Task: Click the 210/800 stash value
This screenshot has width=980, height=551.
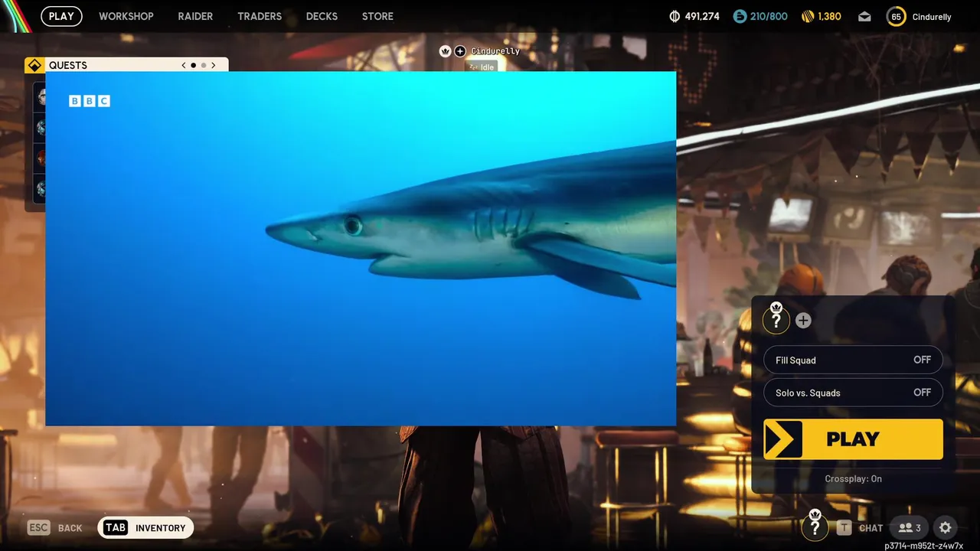Action: click(x=769, y=16)
